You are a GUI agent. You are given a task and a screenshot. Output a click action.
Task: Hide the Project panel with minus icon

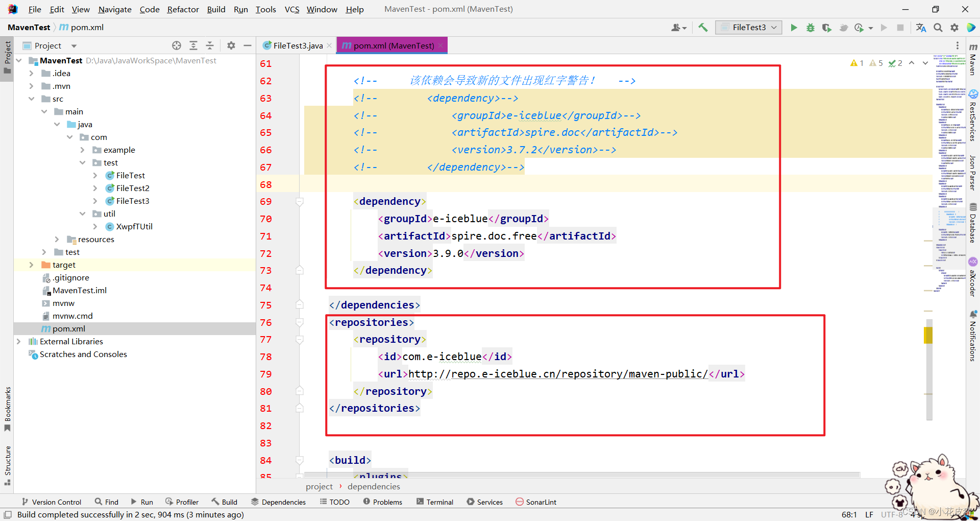(x=248, y=45)
